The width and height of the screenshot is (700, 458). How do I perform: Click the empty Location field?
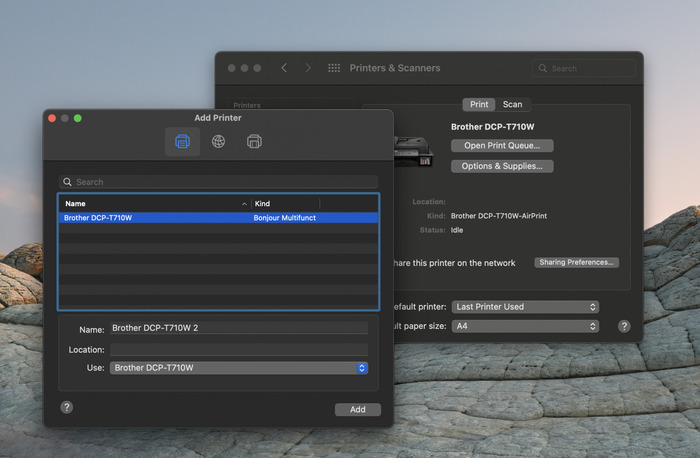coord(239,350)
